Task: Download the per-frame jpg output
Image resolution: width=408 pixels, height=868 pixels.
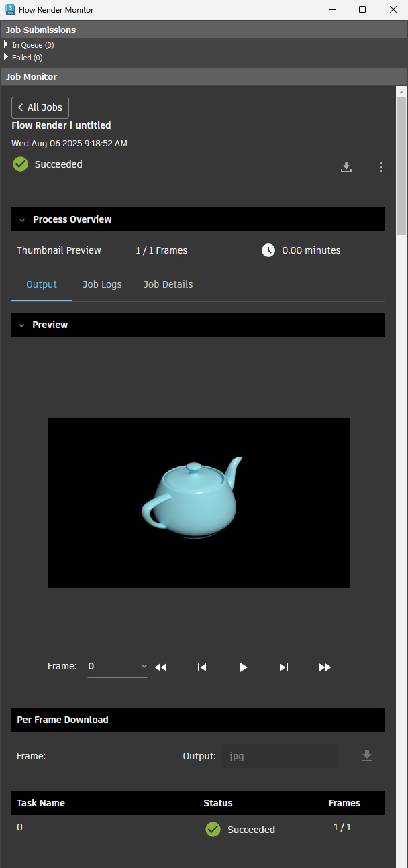Action: (x=366, y=756)
